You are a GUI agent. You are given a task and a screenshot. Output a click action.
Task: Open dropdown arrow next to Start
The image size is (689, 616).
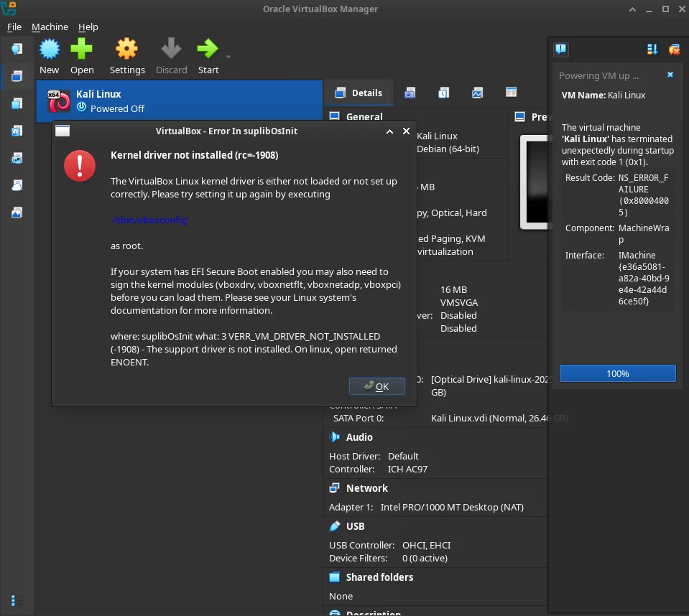point(228,57)
